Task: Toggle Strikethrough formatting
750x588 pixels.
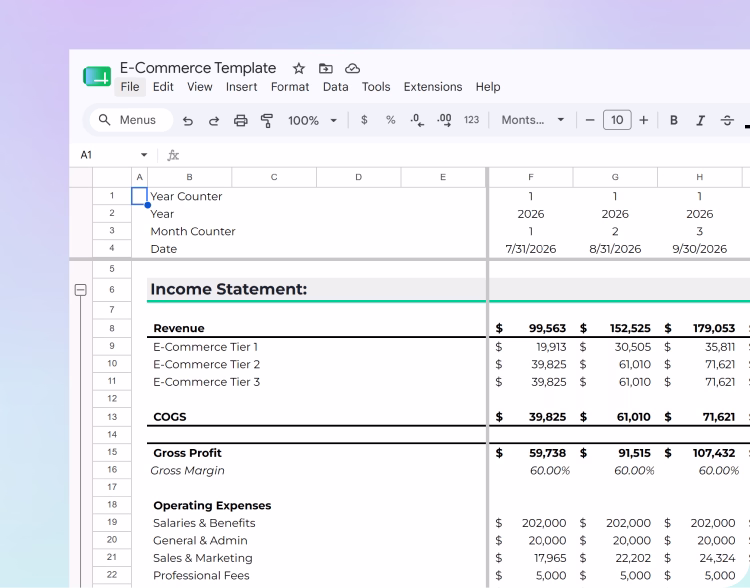Action: tap(727, 120)
